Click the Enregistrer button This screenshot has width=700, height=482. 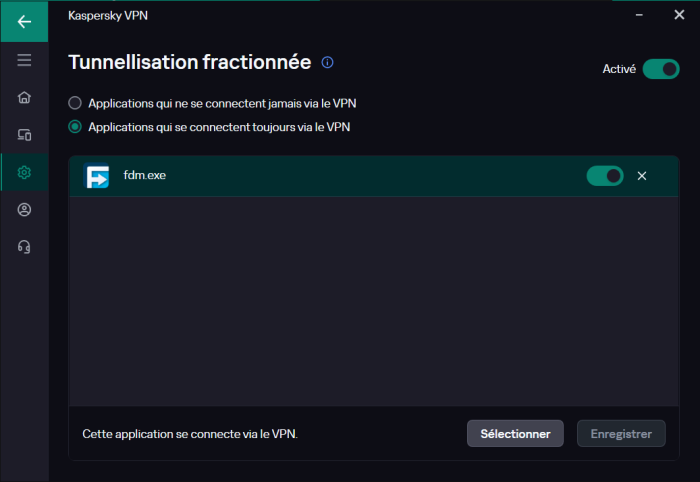point(621,434)
